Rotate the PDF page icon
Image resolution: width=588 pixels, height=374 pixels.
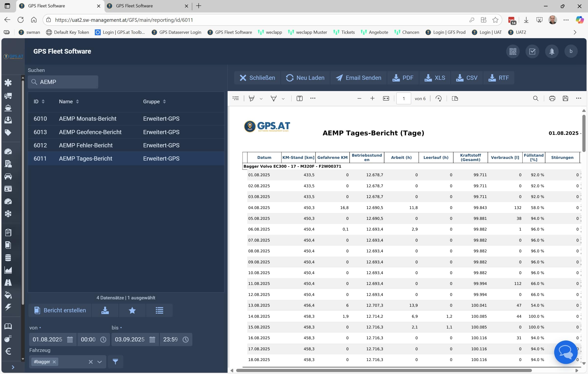tap(438, 98)
